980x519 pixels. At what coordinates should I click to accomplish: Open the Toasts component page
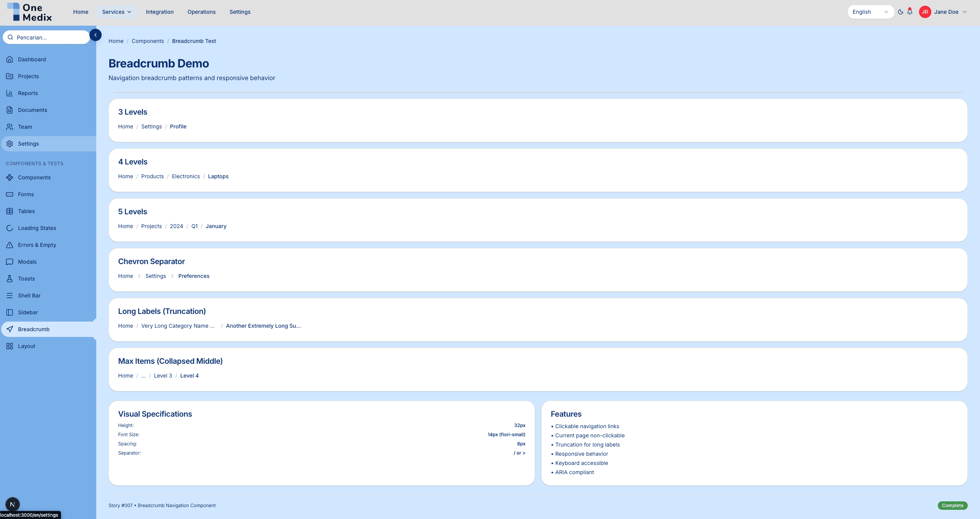click(26, 278)
